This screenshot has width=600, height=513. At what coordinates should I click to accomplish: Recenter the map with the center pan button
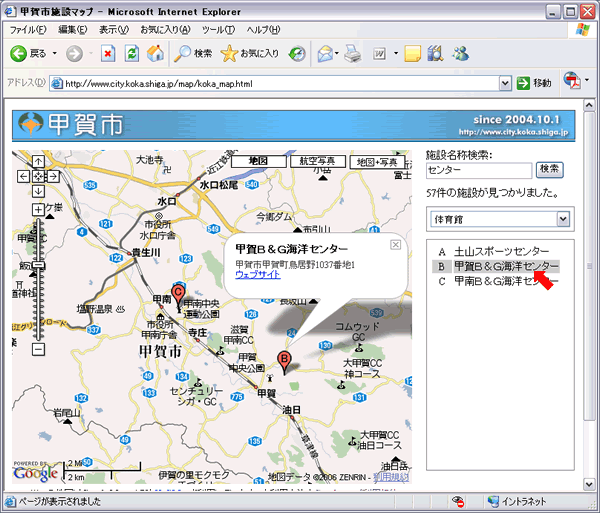pos(38,176)
